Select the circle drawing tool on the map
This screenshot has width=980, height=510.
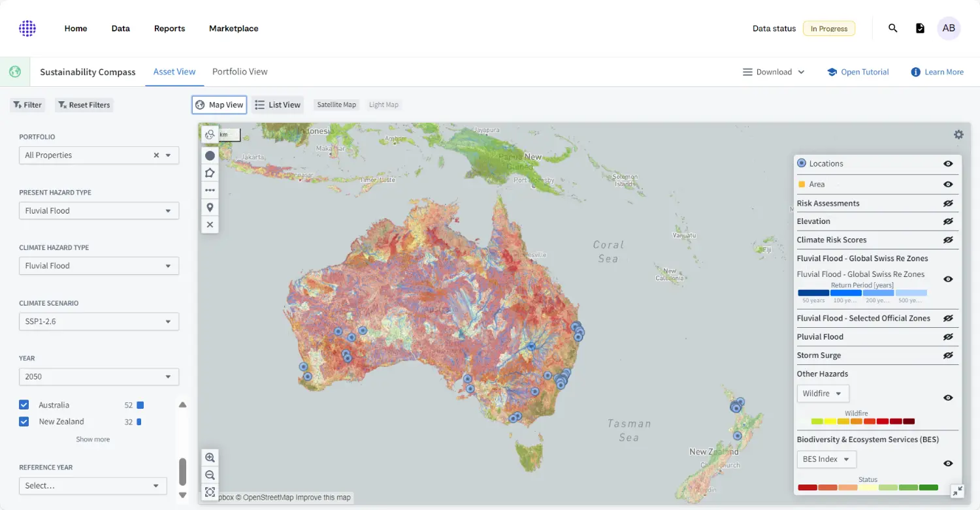coord(210,155)
